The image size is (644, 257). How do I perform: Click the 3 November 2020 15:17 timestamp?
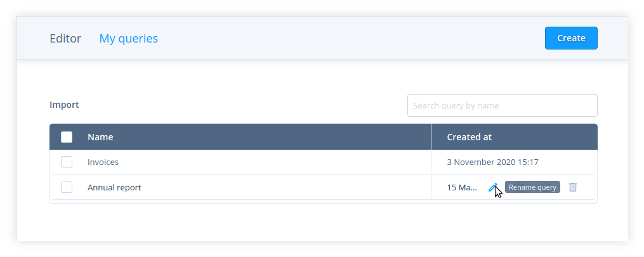click(x=492, y=162)
